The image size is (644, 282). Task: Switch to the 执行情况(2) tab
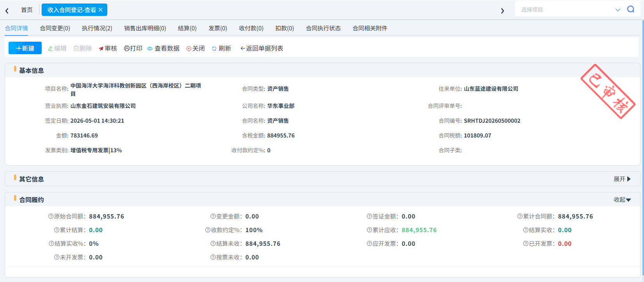(x=97, y=28)
